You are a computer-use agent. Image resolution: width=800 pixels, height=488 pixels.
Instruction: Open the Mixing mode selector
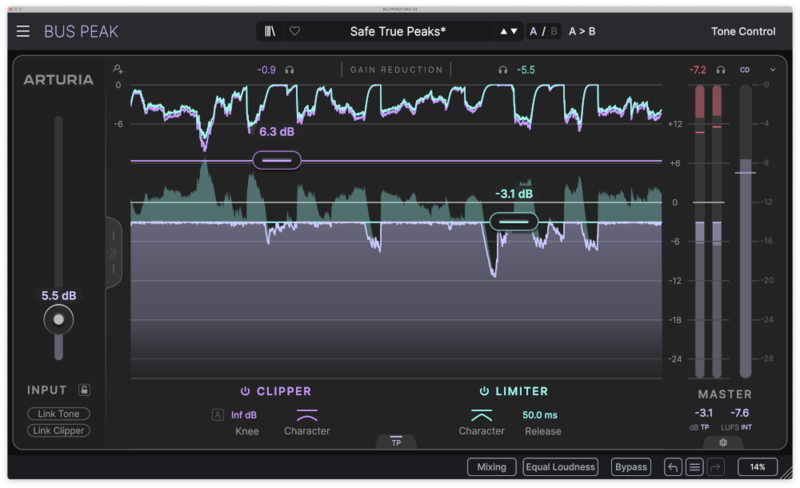[x=492, y=467]
